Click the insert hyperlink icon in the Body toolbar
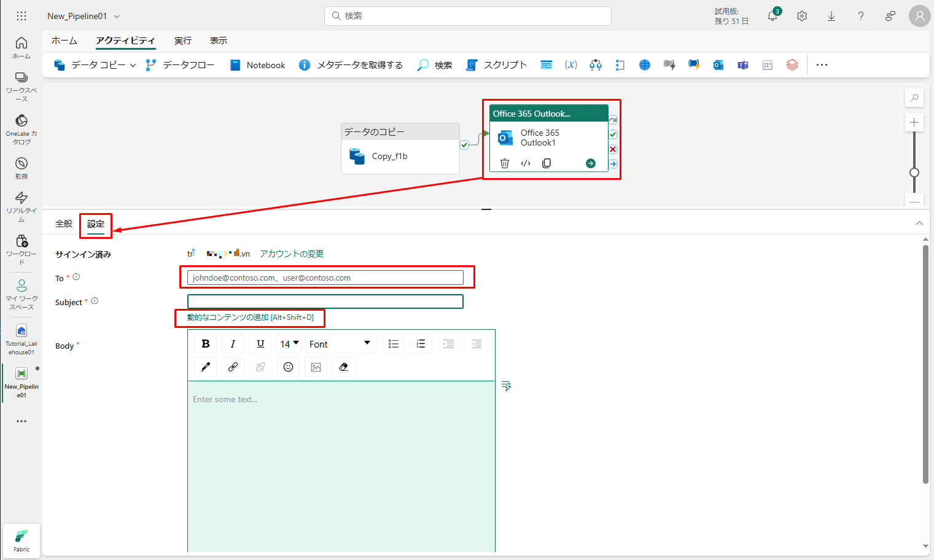The height and width of the screenshot is (560, 934). [233, 367]
